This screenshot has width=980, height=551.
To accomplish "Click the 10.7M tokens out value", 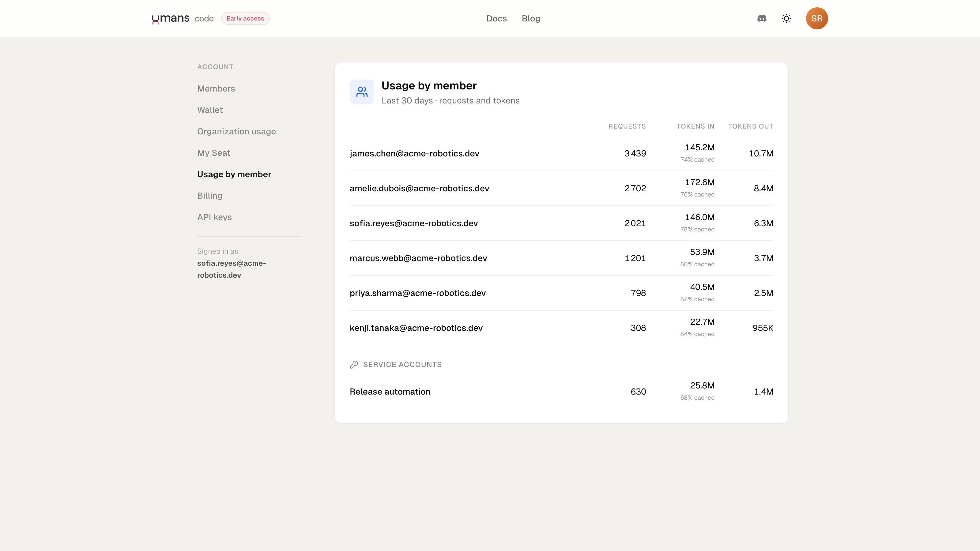I will click(x=761, y=153).
